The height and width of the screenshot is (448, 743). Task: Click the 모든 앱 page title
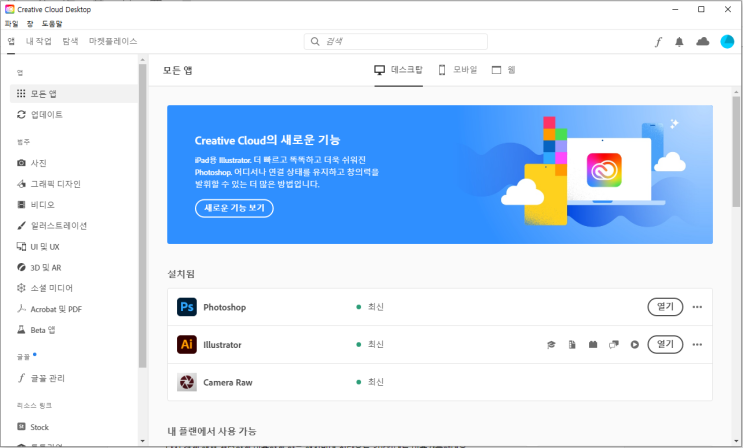178,70
